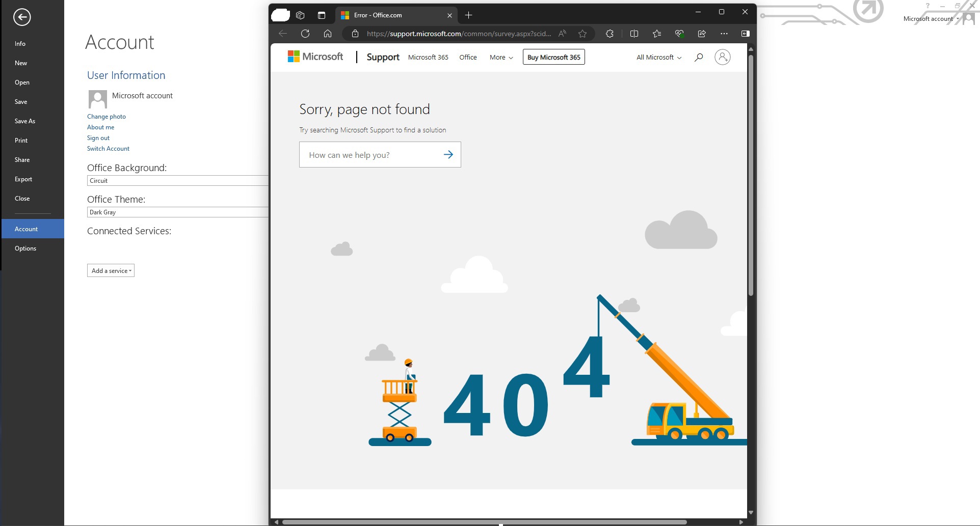Submit help search with arrow button
Screen dimensions: 980x526
coord(448,154)
